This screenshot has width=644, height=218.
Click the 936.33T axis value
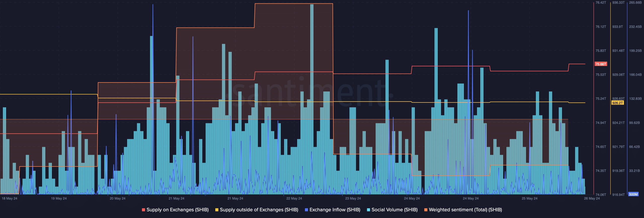(x=618, y=3)
